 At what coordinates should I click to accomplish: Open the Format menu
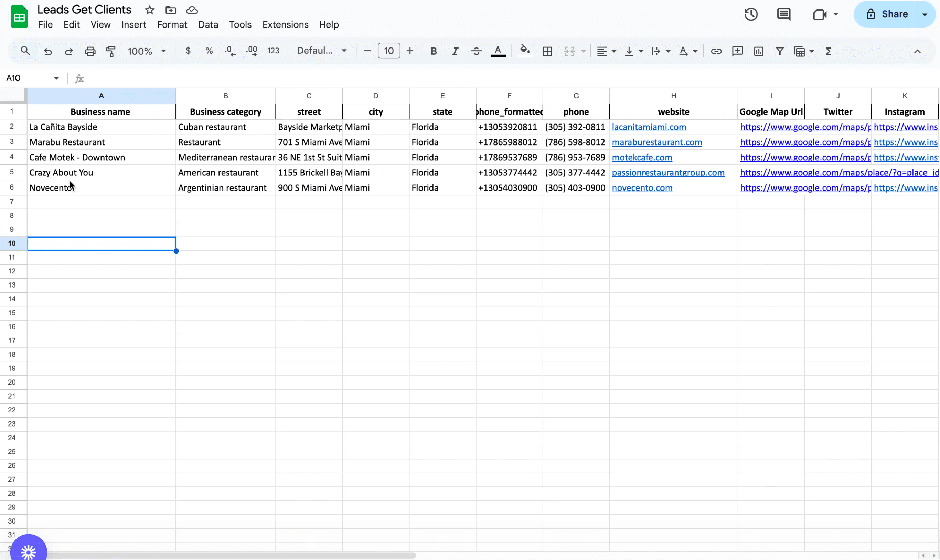pos(172,24)
